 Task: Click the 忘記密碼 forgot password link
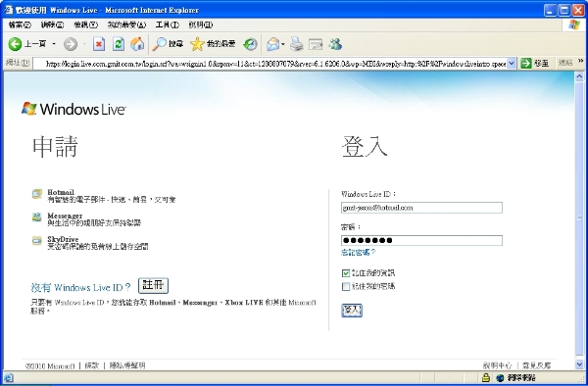[x=358, y=253]
